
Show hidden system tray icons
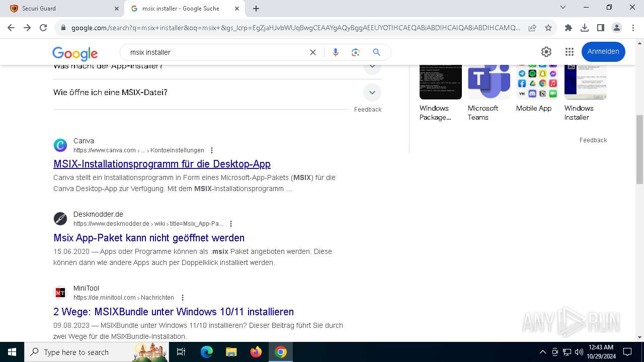point(542,352)
